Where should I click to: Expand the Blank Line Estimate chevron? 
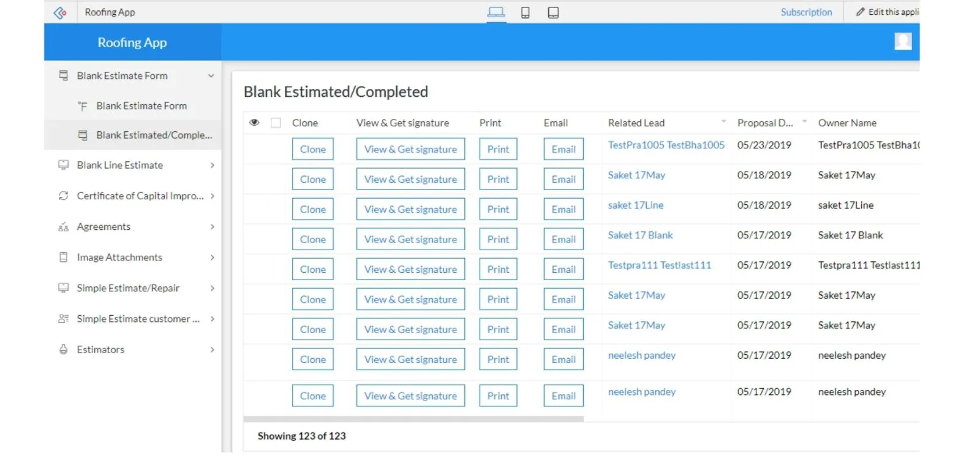click(212, 166)
